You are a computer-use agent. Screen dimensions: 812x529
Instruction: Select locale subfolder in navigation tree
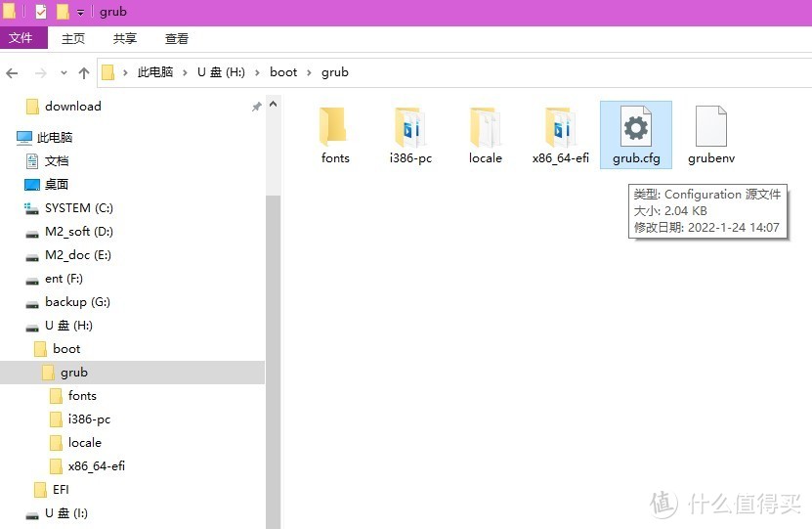click(x=84, y=443)
